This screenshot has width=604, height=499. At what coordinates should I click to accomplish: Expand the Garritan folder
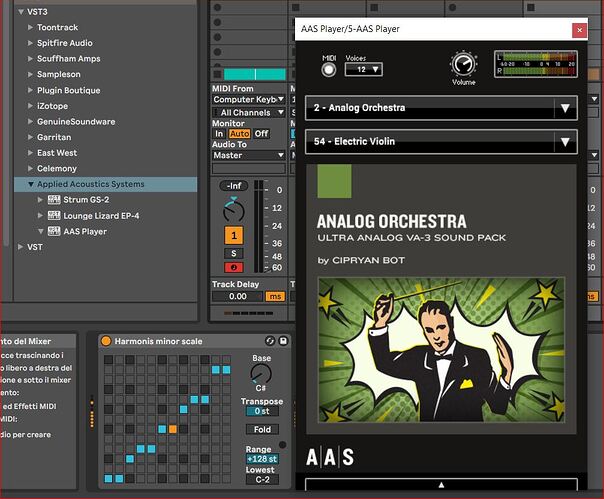(30, 137)
